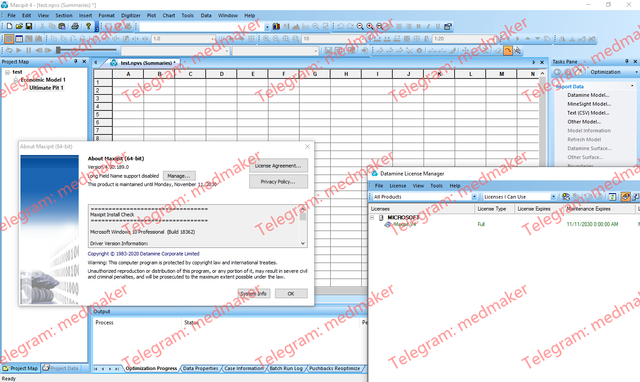Click the properties icon at the formatting toolbar end
Viewport: 640px width, 382px height.
coord(448,26)
